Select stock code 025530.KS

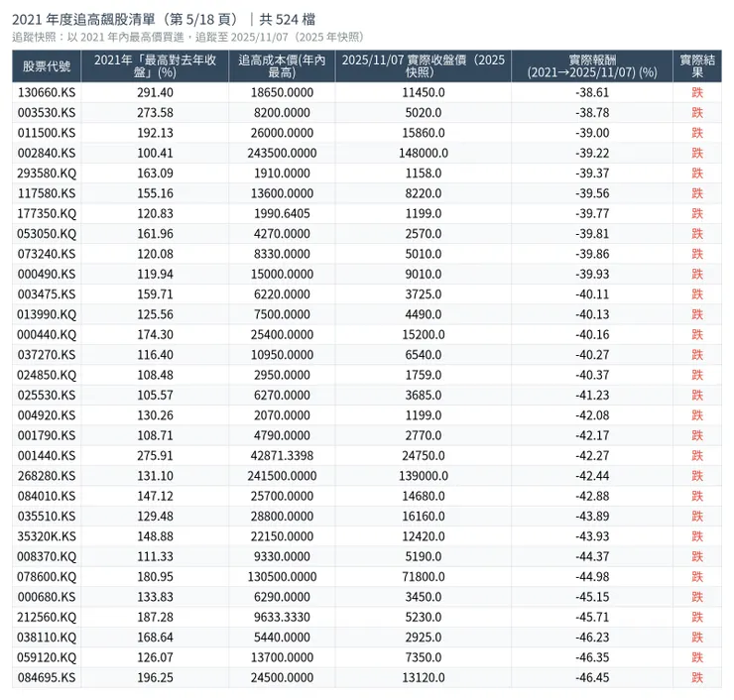coord(47,395)
